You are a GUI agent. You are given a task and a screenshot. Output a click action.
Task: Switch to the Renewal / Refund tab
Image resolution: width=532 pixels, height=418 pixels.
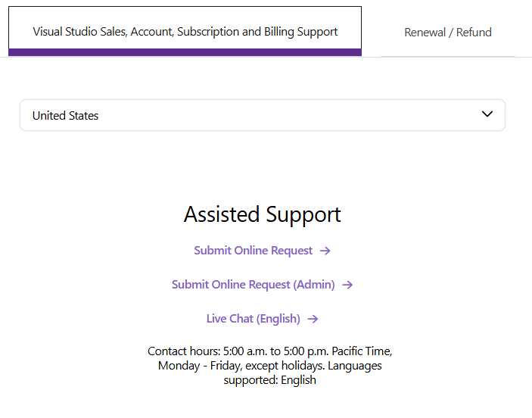[x=448, y=33]
